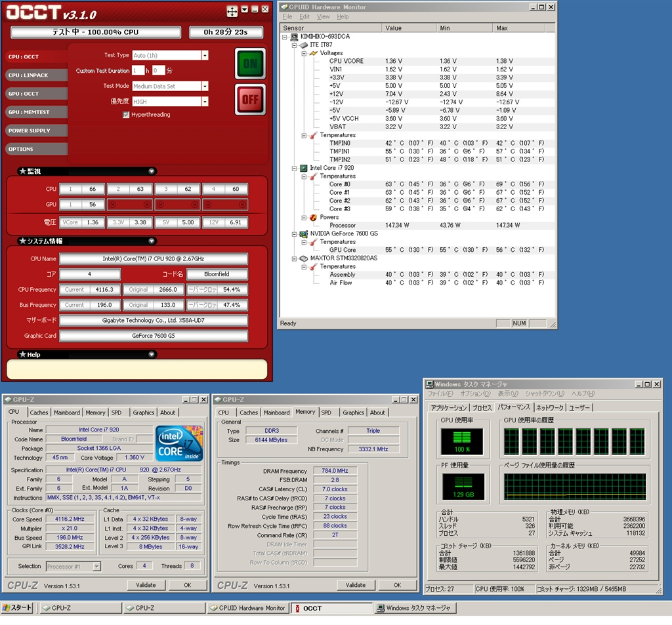Image resolution: width=672 pixels, height=625 pixels.
Task: Click the NVIDIA GeForce 7600 GS device icon
Action: click(304, 233)
